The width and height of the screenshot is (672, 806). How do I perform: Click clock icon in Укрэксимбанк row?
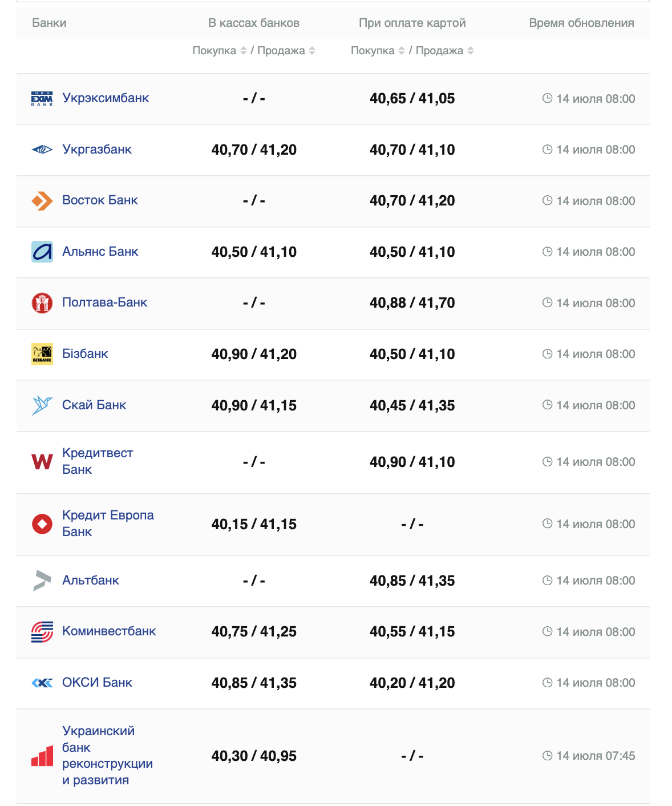pos(547,98)
